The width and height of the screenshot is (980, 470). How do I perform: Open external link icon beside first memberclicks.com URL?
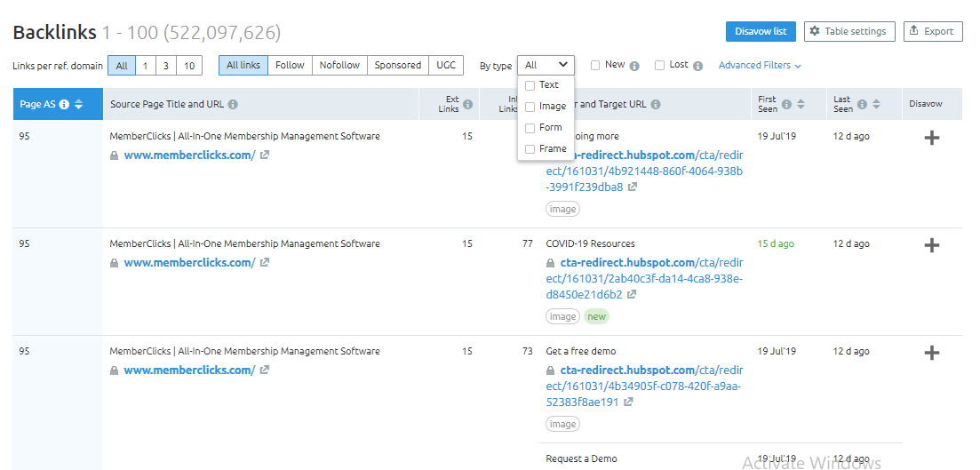coord(265,155)
